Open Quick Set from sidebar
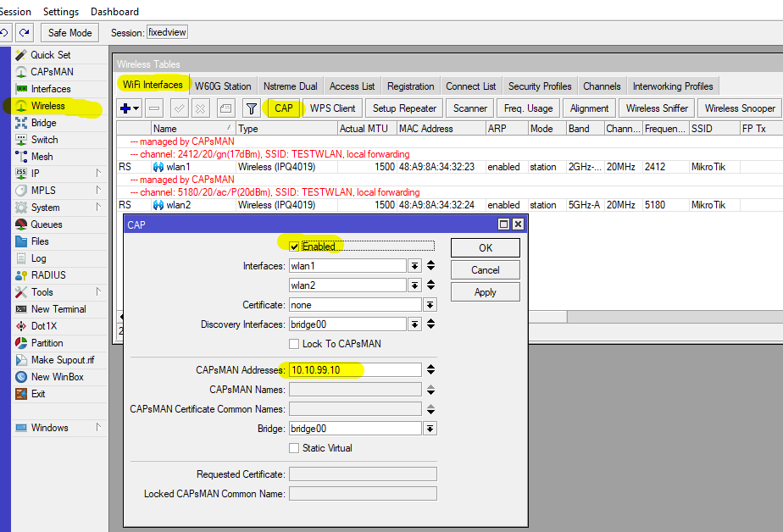783x532 pixels. coord(50,55)
